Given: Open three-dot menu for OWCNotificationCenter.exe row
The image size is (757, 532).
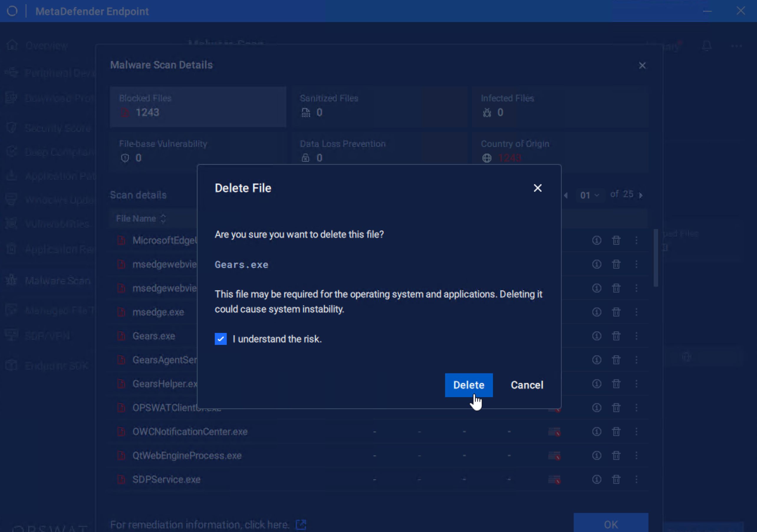Looking at the screenshot, I should click(636, 432).
